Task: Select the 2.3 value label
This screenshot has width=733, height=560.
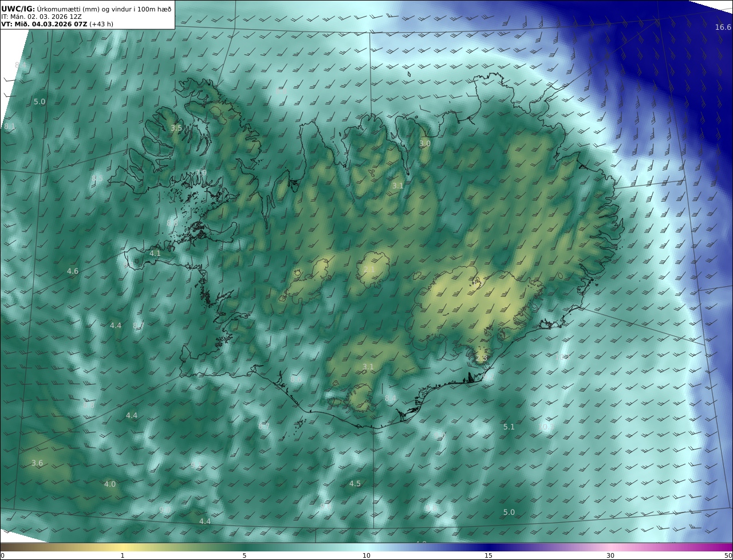Action: click(481, 358)
